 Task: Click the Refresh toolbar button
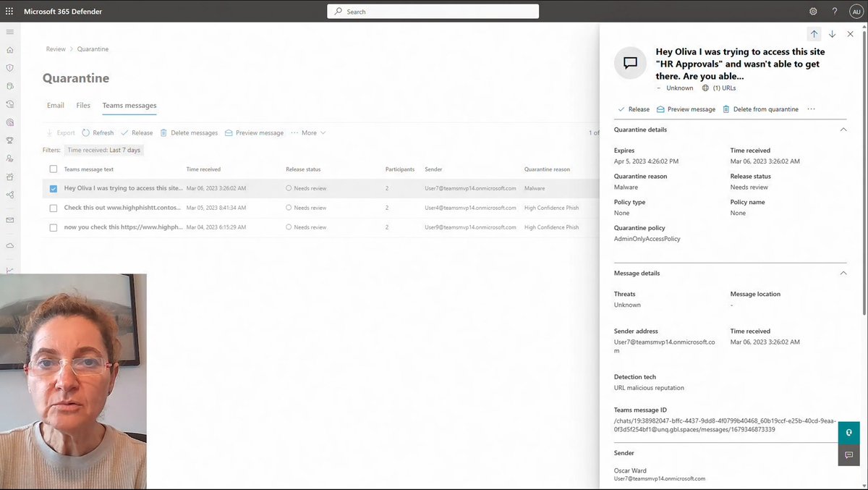click(x=98, y=133)
